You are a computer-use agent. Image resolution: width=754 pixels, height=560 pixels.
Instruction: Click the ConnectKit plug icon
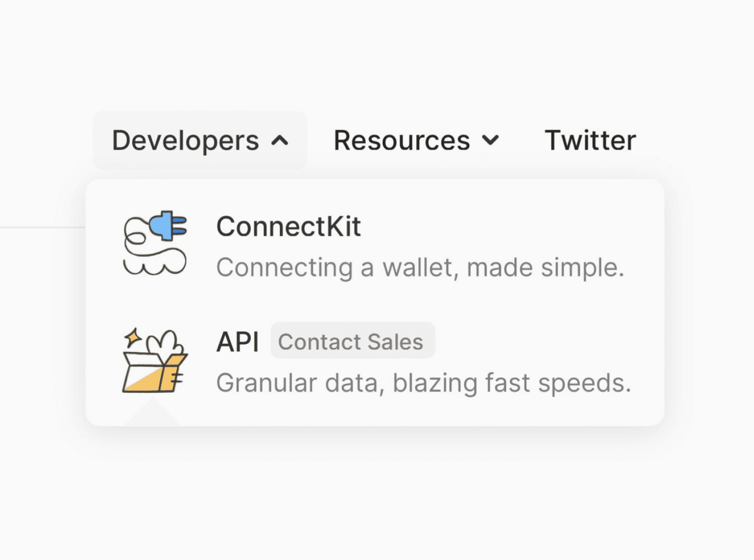pos(155,242)
